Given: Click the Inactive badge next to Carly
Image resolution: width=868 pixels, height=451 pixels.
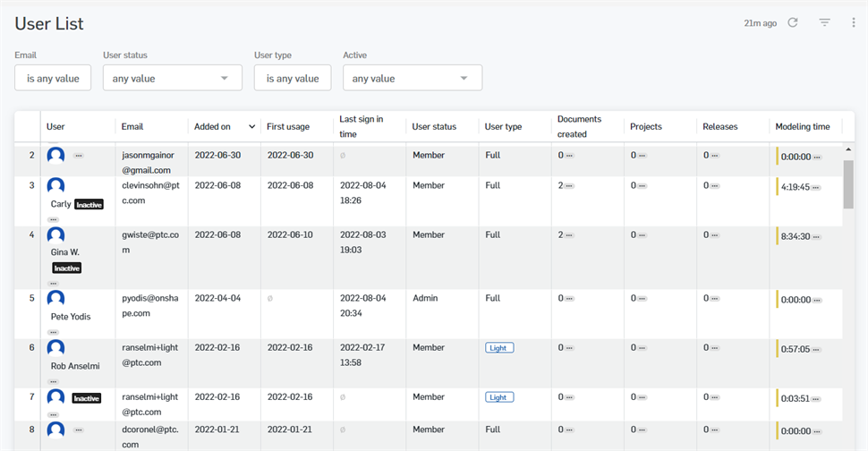Looking at the screenshot, I should coord(89,204).
